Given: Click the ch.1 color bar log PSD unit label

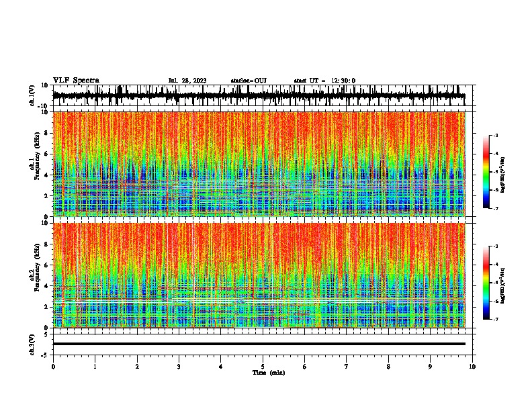Looking at the screenshot, I should [x=503, y=175].
